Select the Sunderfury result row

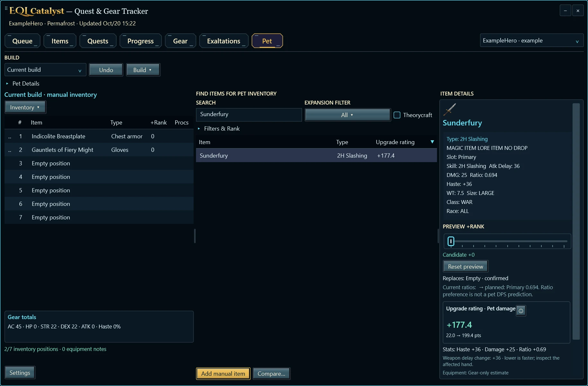pos(316,155)
